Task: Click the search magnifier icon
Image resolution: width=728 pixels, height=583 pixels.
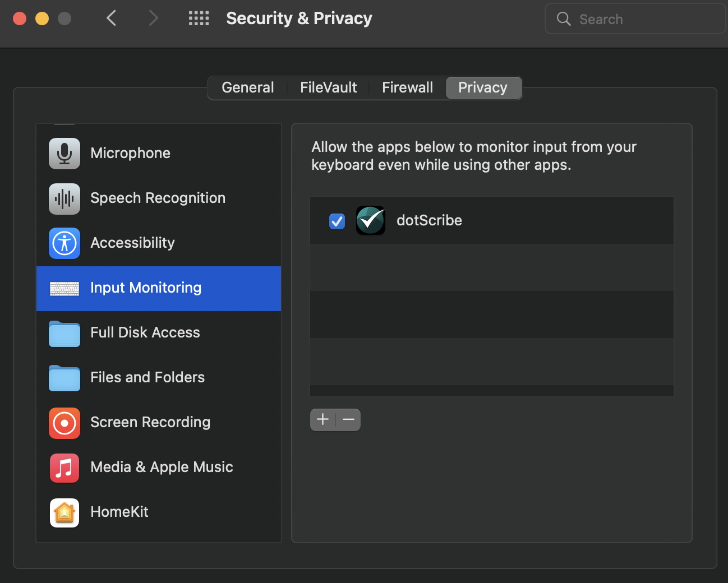Action: 564,19
